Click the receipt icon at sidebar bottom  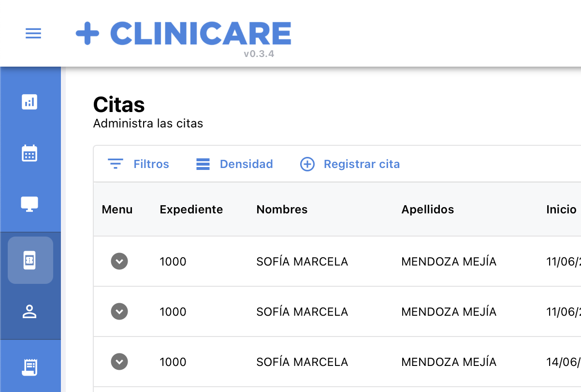click(x=30, y=366)
